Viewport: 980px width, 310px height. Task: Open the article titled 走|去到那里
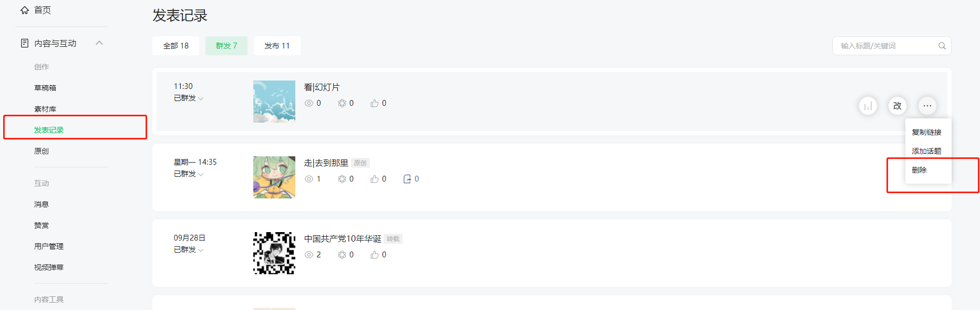tap(326, 163)
